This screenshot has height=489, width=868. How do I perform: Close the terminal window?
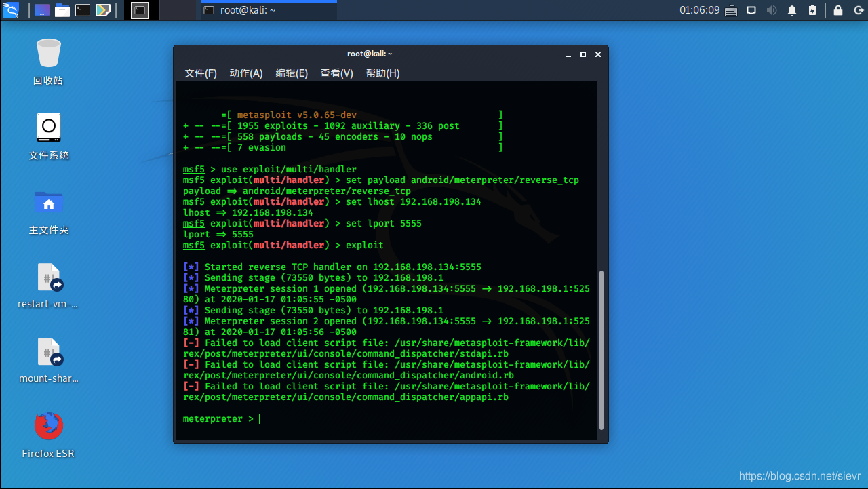point(597,54)
